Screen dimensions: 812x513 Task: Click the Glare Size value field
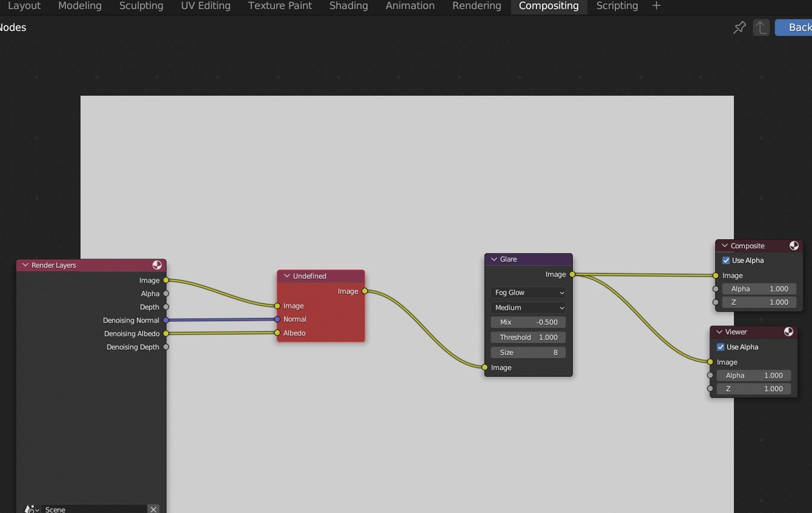tap(528, 352)
